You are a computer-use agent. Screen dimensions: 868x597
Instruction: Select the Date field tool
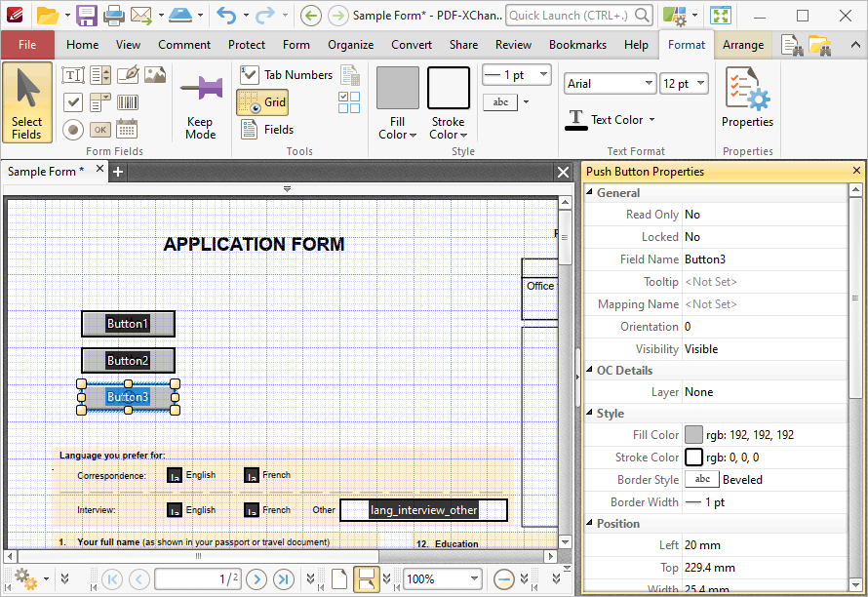pyautogui.click(x=128, y=129)
